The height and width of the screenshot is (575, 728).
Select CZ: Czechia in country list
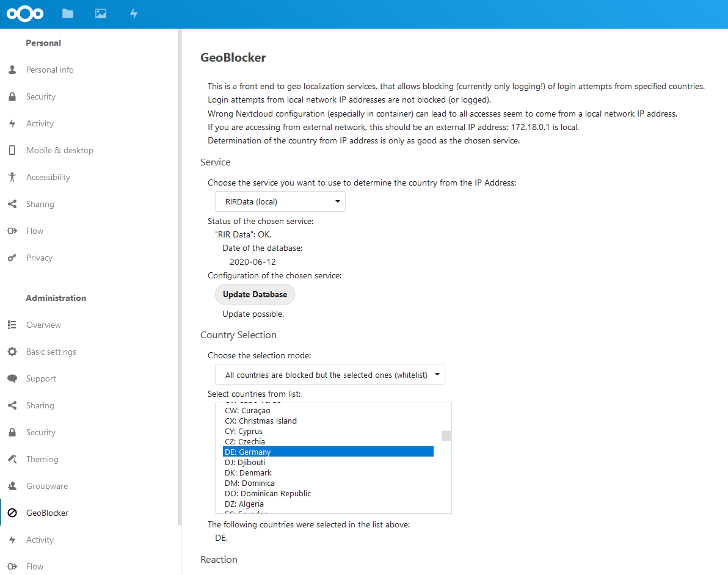point(328,442)
